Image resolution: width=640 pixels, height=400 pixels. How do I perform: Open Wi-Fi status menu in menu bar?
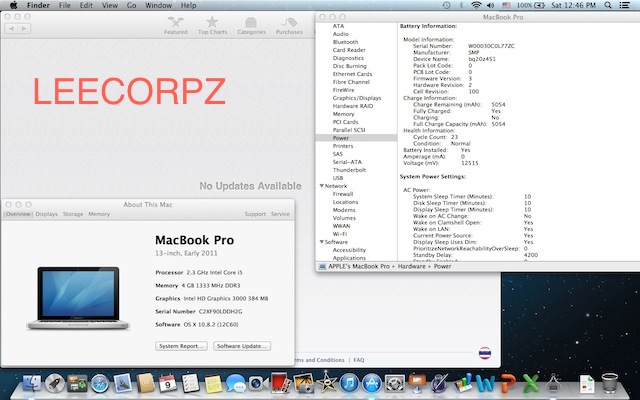(476, 5)
